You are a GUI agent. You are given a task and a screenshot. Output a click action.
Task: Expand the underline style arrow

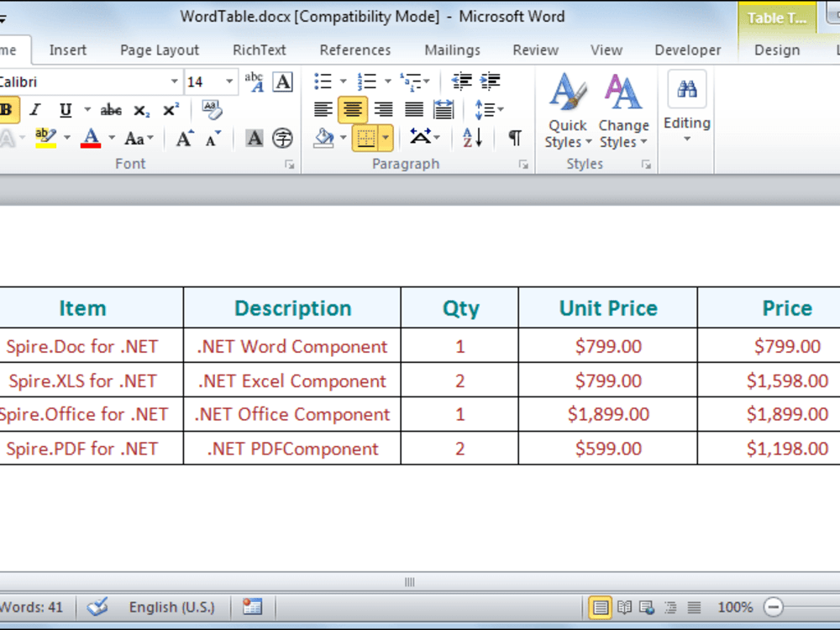(87, 110)
